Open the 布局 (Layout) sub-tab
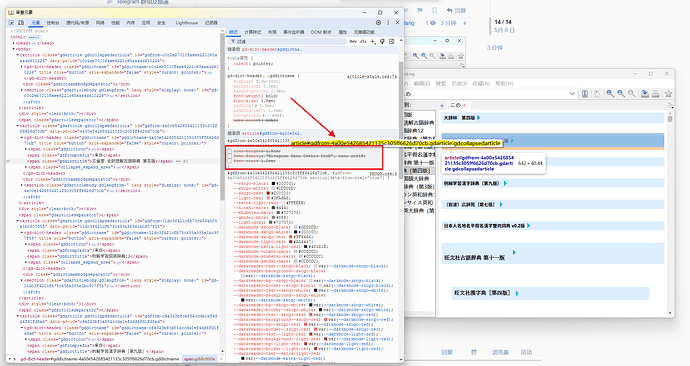690x366 pixels. tap(272, 32)
